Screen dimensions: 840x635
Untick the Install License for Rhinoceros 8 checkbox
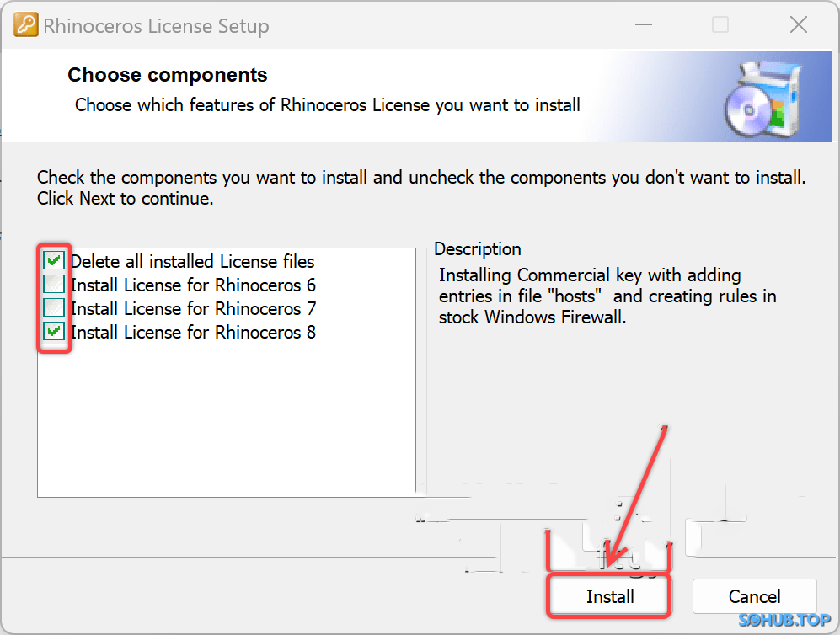click(x=55, y=332)
